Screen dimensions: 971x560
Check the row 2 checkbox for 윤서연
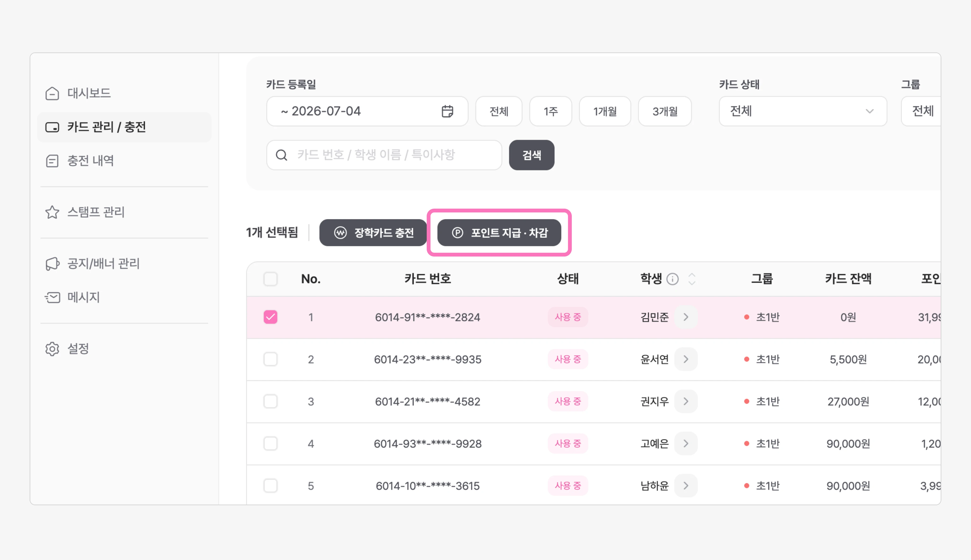[270, 359]
